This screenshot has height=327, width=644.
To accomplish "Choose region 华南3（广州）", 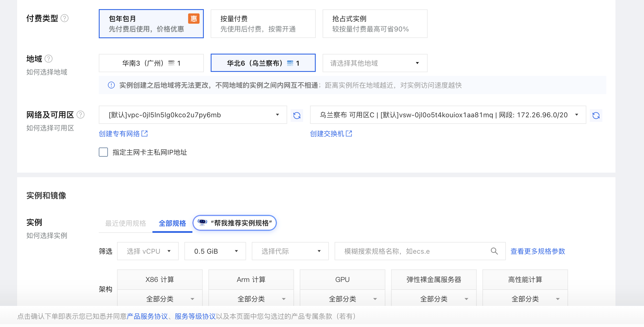I will [x=151, y=63].
